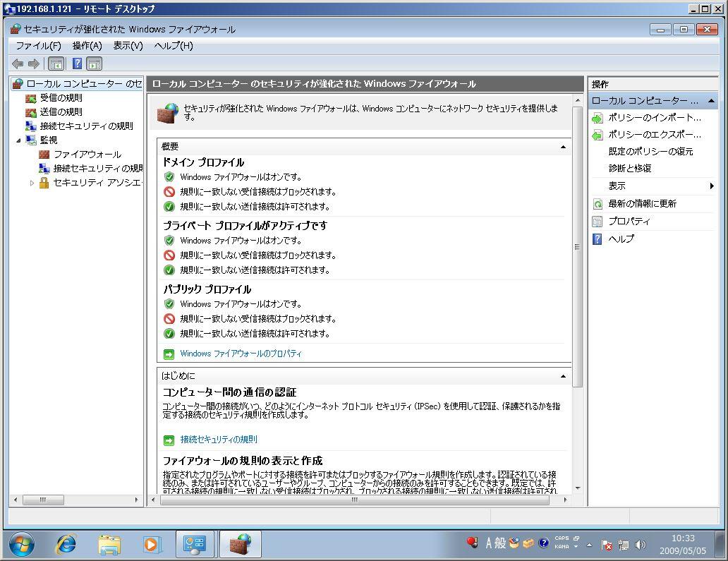Show hidden tray icons arrow
This screenshot has height=561, width=728.
[589, 545]
